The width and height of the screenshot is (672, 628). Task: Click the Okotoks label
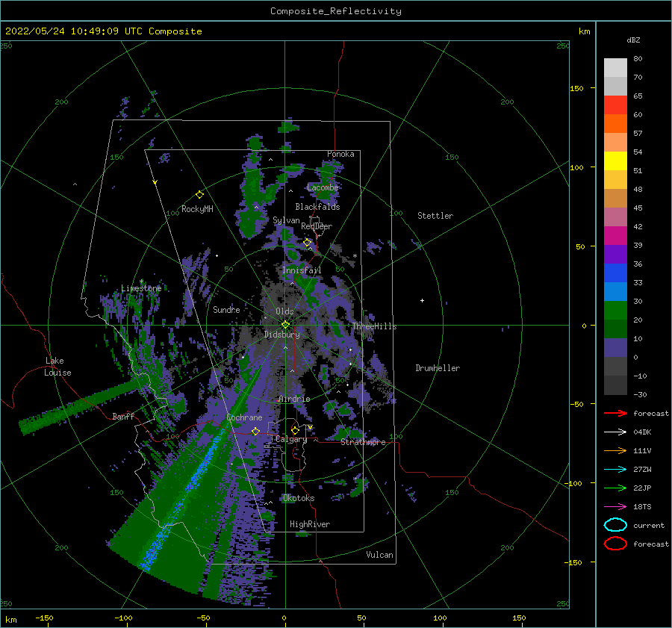click(x=299, y=498)
